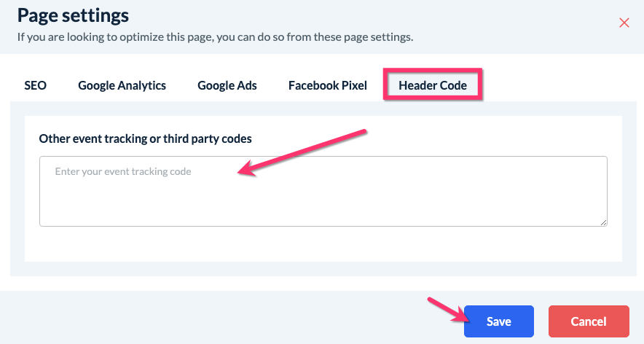Click the Other event tracking label
This screenshot has width=644, height=344.
click(x=146, y=138)
